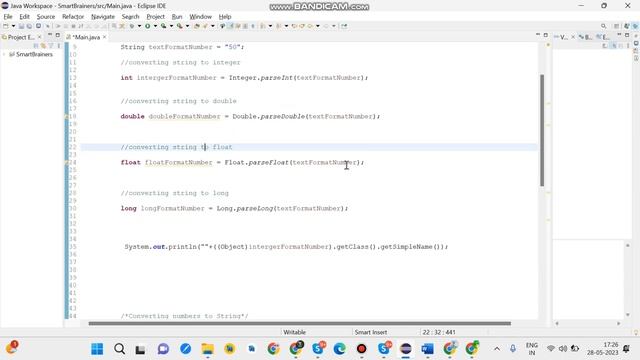Click the Save toolbar icon

tap(21, 26)
